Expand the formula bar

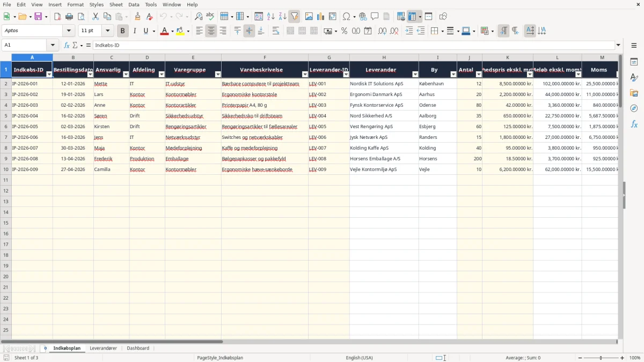(618, 45)
